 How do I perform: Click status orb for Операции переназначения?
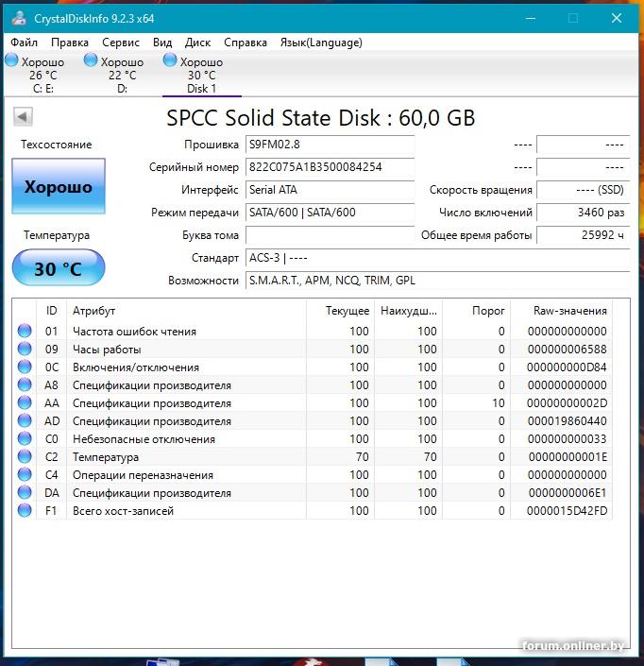coord(25,475)
